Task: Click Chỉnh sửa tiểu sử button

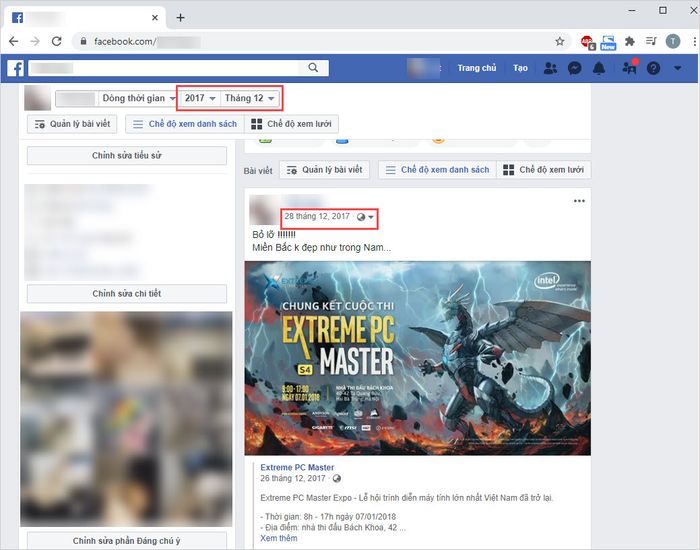Action: pyautogui.click(x=127, y=156)
